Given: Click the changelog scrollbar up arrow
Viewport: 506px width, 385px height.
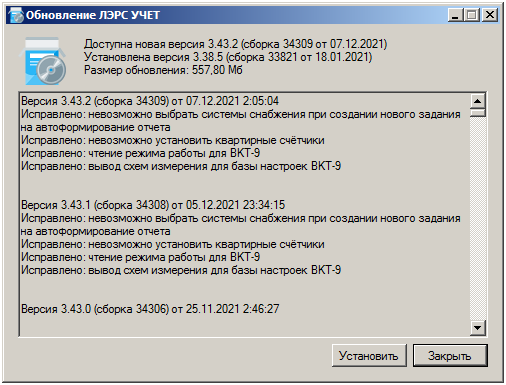Looking at the screenshot, I should (477, 101).
